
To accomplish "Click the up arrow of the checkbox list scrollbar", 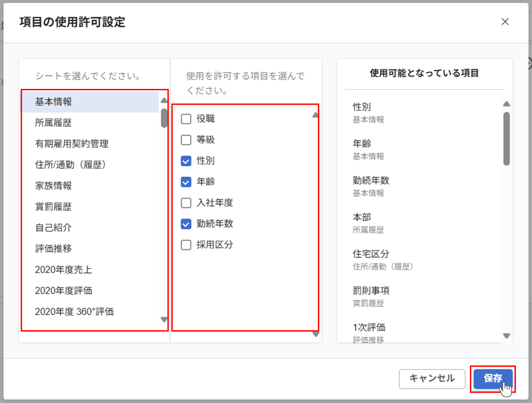I will (x=315, y=115).
